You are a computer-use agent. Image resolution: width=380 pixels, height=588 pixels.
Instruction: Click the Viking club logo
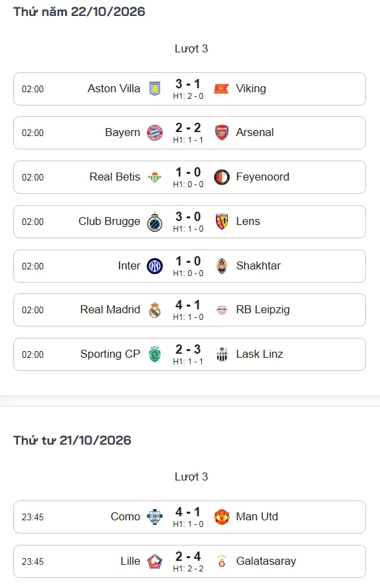(221, 89)
